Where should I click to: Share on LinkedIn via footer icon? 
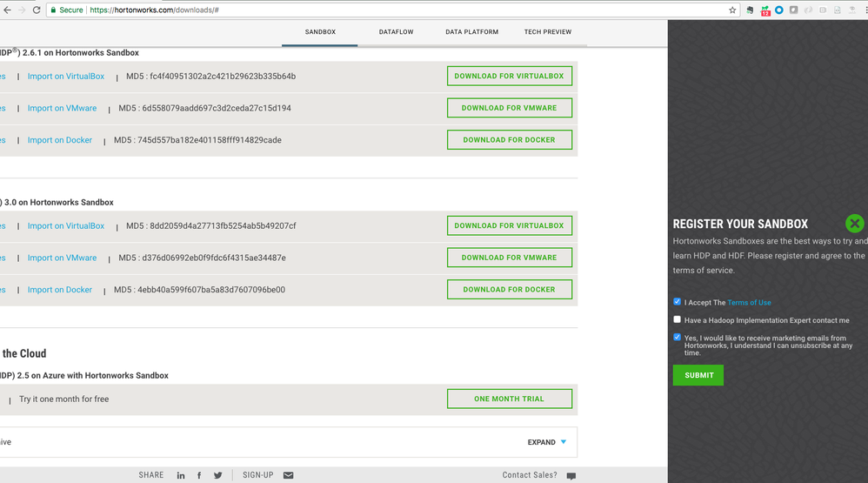(x=180, y=475)
